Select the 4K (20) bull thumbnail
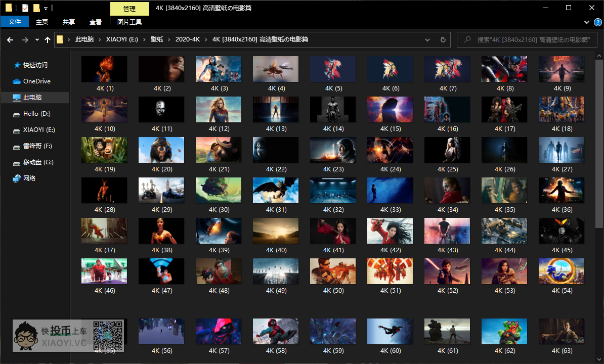604x364 pixels. click(161, 150)
